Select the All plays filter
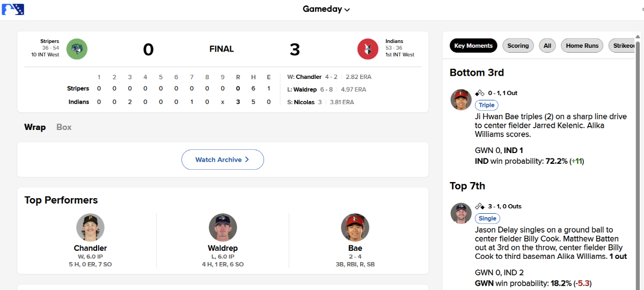Image resolution: width=644 pixels, height=290 pixels. click(547, 46)
